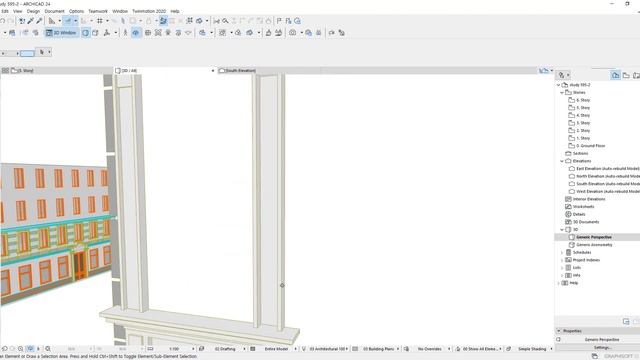This screenshot has width=640, height=360.
Task: Click the Undo icon in toolbar
Action: (x=3, y=21)
